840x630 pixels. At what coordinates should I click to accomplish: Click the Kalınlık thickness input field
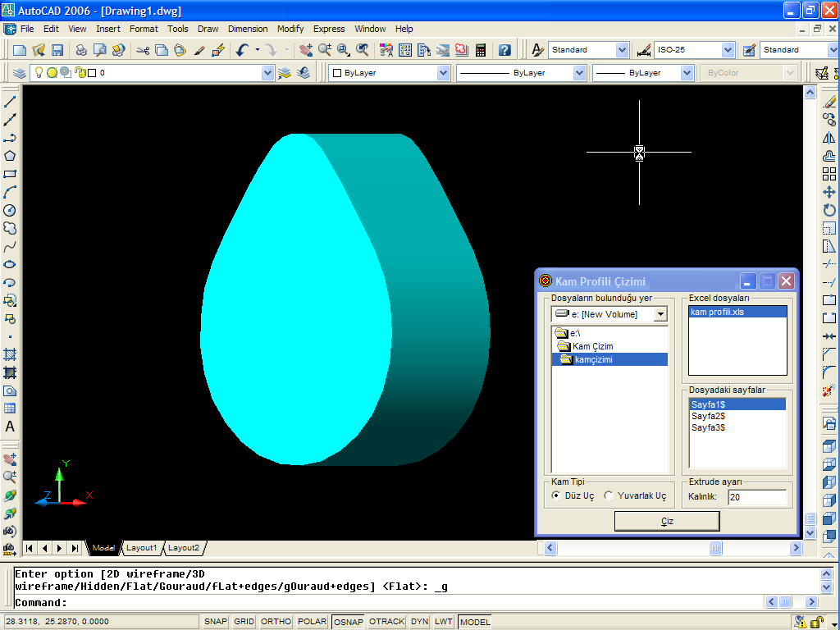[756, 497]
